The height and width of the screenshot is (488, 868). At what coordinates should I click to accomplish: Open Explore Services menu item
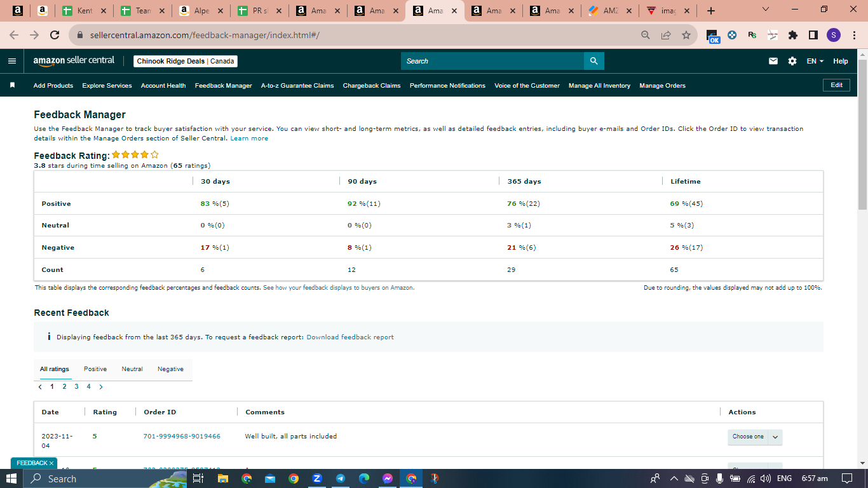[x=107, y=85]
